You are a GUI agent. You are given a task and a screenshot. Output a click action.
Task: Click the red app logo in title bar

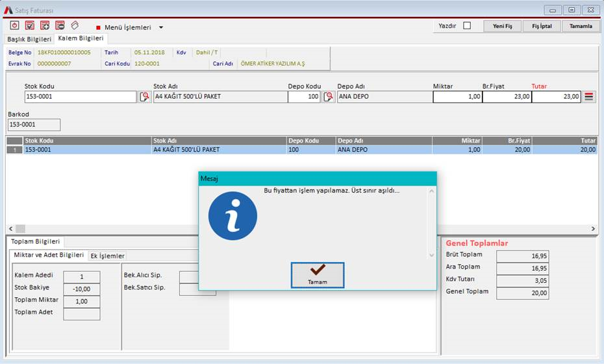coord(8,10)
